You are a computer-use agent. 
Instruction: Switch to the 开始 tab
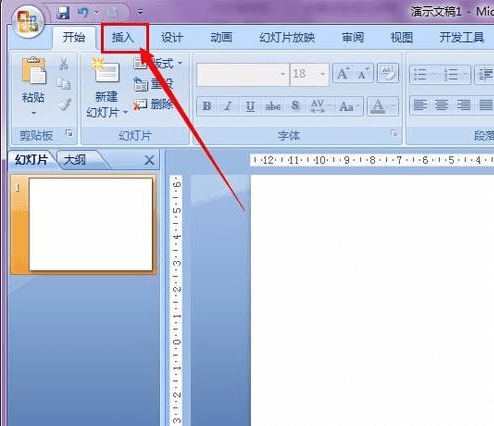coord(74,37)
